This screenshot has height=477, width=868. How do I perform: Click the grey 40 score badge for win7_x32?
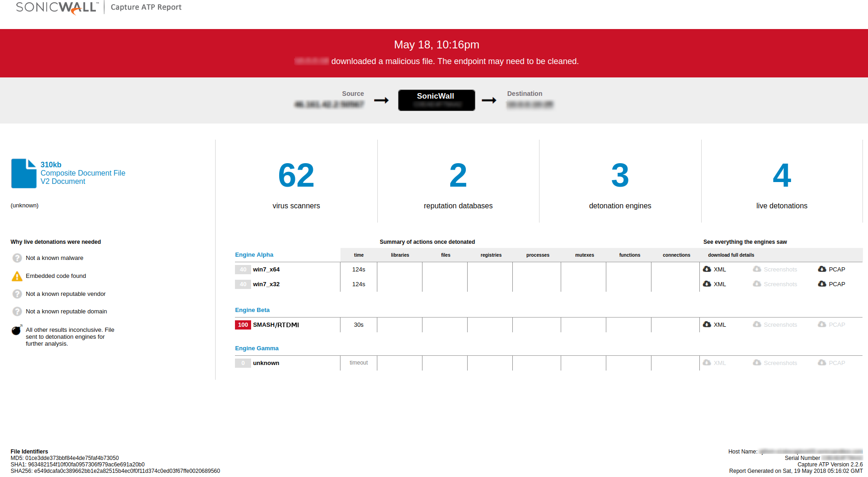tap(243, 284)
